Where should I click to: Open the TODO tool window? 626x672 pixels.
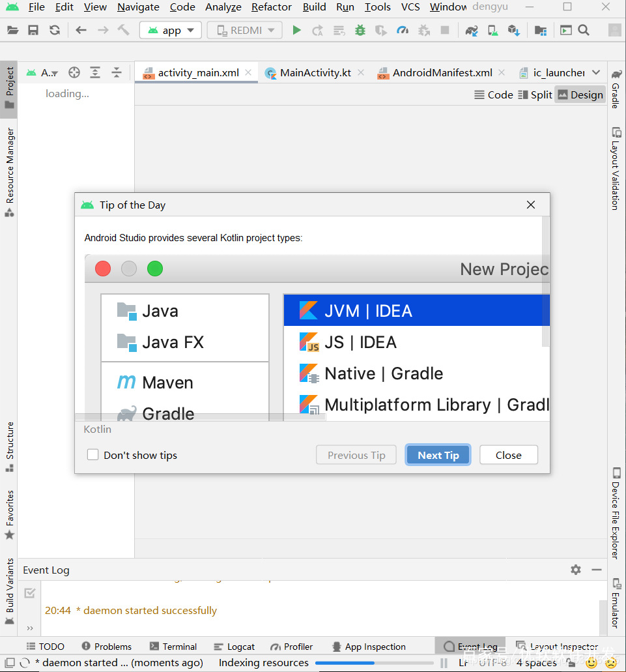46,647
